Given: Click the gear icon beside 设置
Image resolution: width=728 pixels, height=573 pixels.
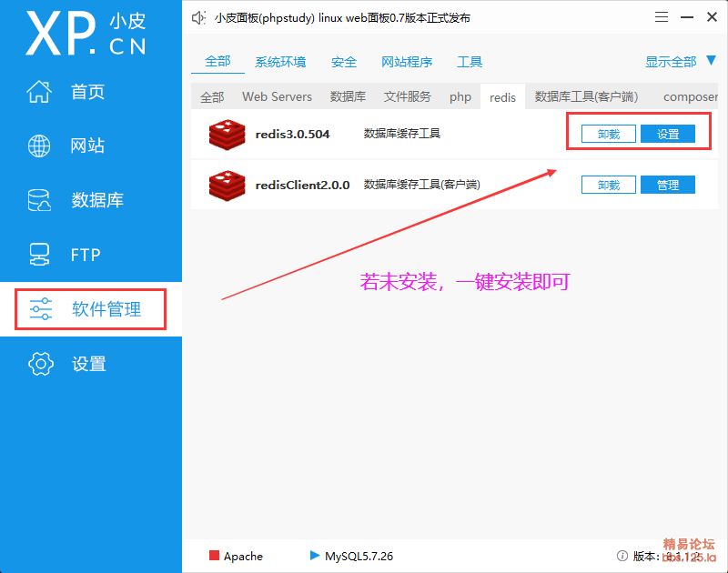Looking at the screenshot, I should pyautogui.click(x=41, y=363).
